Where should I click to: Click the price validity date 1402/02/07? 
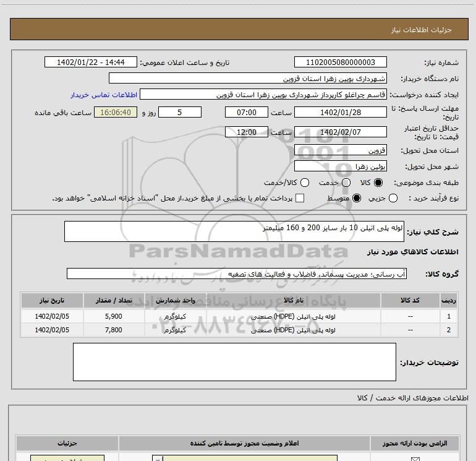340,132
